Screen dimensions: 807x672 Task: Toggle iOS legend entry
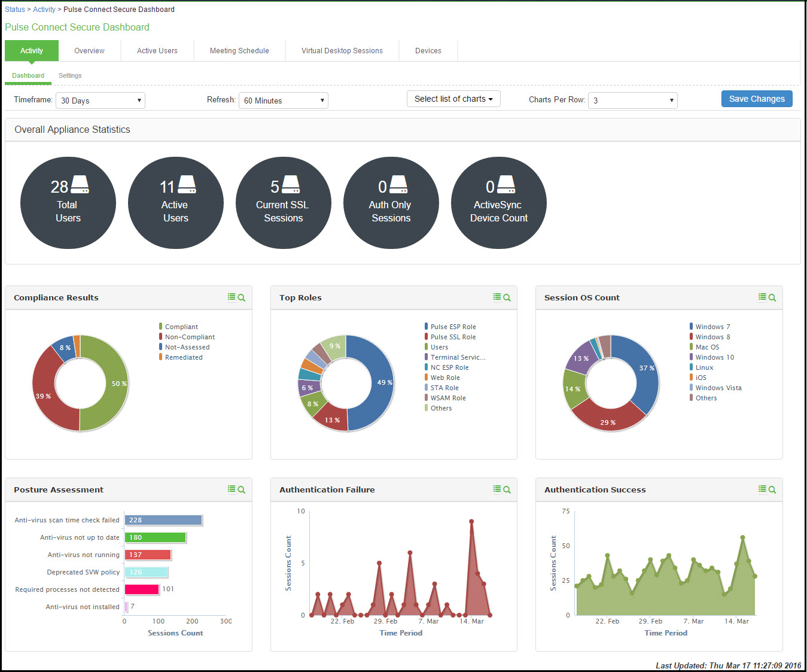tap(698, 378)
